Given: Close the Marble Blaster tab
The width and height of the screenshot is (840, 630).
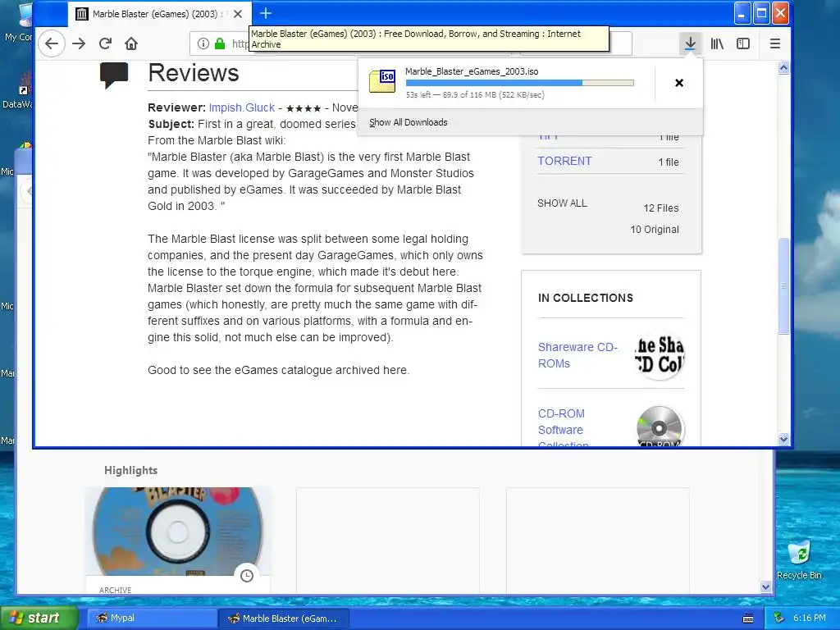Looking at the screenshot, I should 238,14.
